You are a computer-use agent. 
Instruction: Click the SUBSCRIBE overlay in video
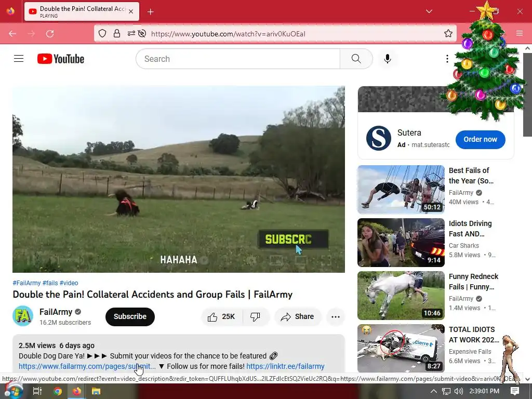pos(293,239)
